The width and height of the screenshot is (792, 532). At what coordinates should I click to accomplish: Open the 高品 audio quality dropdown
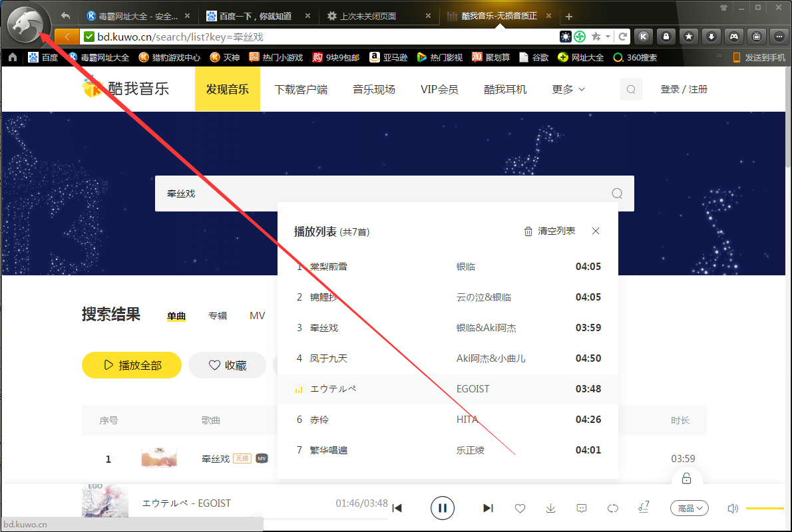coord(689,507)
